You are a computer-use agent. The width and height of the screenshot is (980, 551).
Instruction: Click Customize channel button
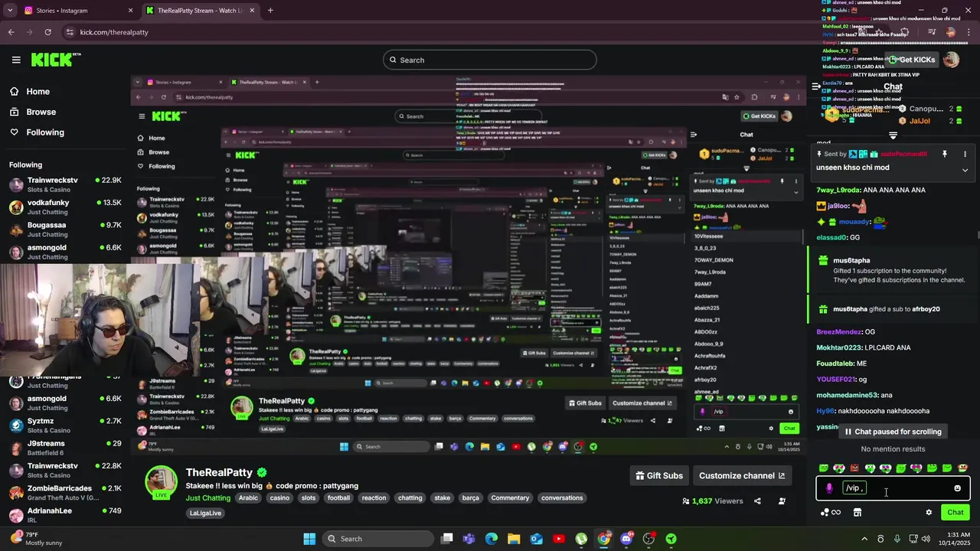point(742,475)
